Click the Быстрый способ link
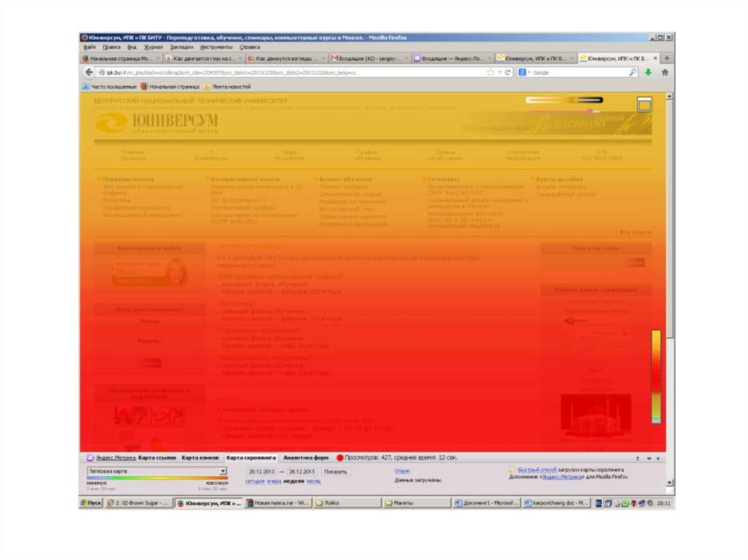The image size is (748, 560). (x=537, y=470)
